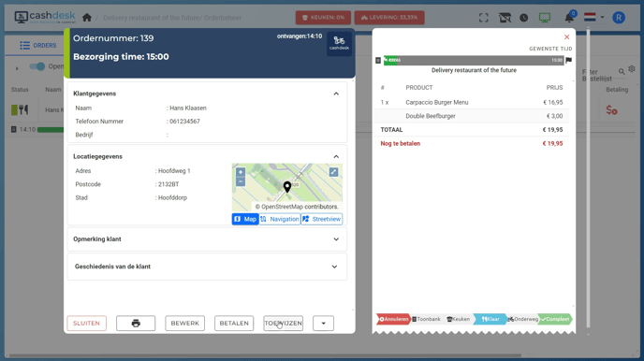Click the BETALEN button
The width and height of the screenshot is (644, 361).
pos(234,324)
